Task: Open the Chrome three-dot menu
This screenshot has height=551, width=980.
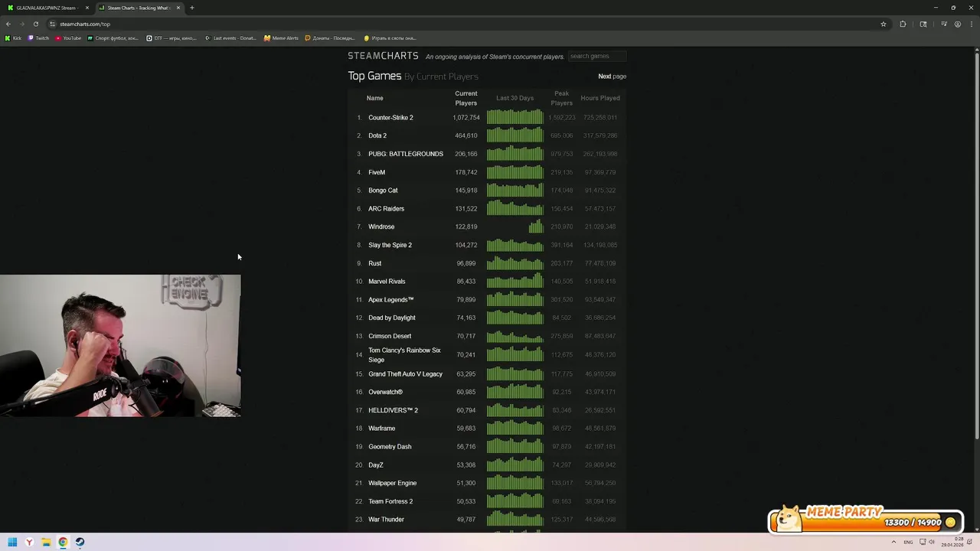Action: pos(970,24)
